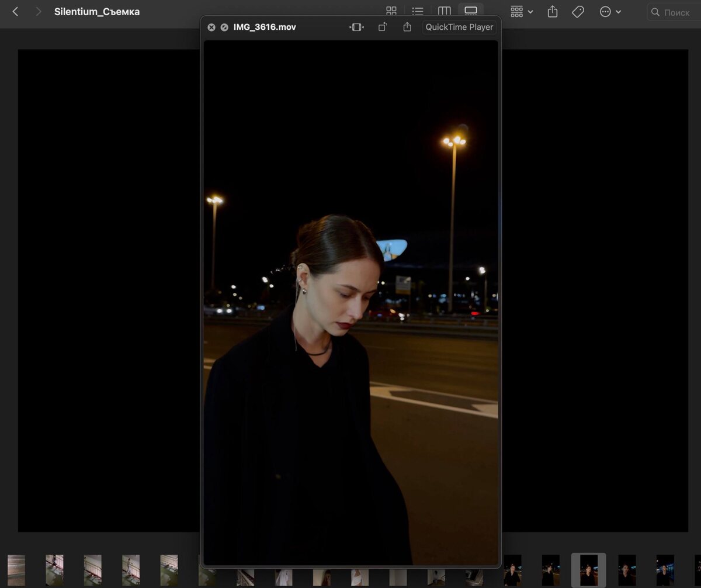This screenshot has width=701, height=588.
Task: Open the group-by options dropdown
Action: coord(521,12)
